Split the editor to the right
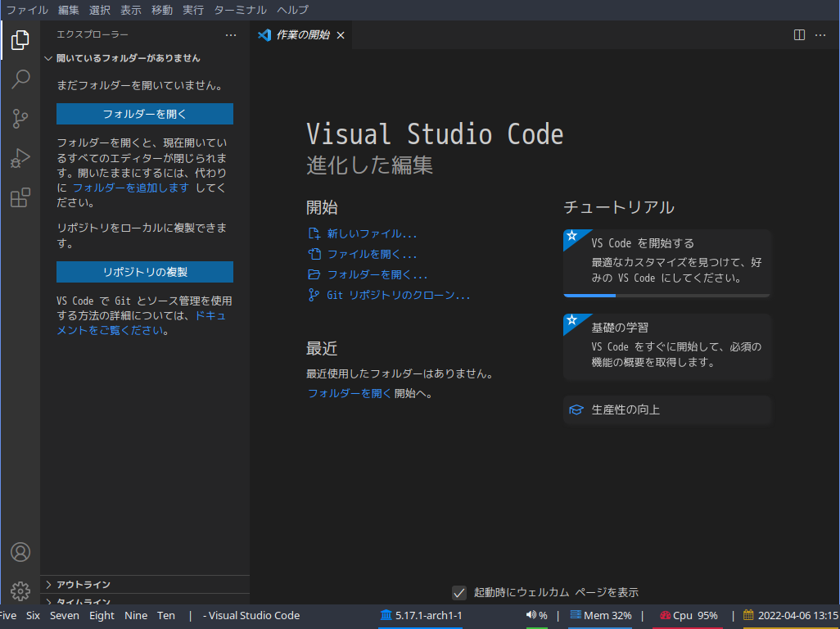The width and height of the screenshot is (840, 629). pyautogui.click(x=799, y=35)
